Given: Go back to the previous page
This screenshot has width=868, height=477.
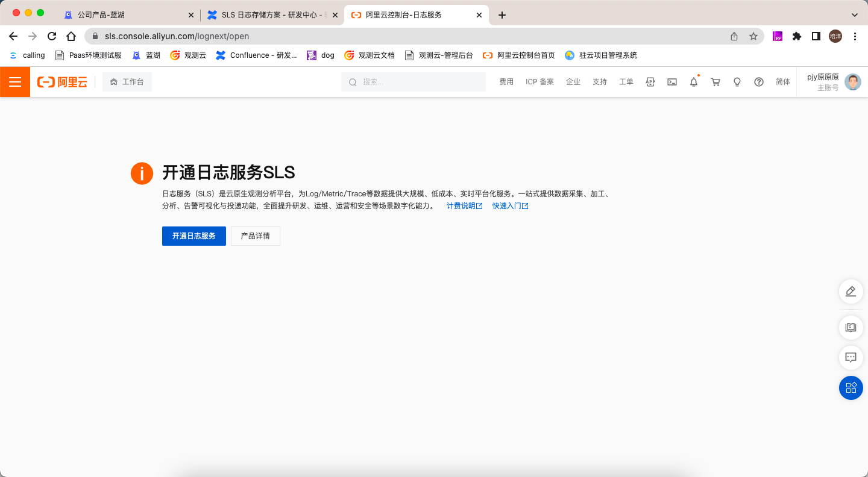Looking at the screenshot, I should point(13,36).
